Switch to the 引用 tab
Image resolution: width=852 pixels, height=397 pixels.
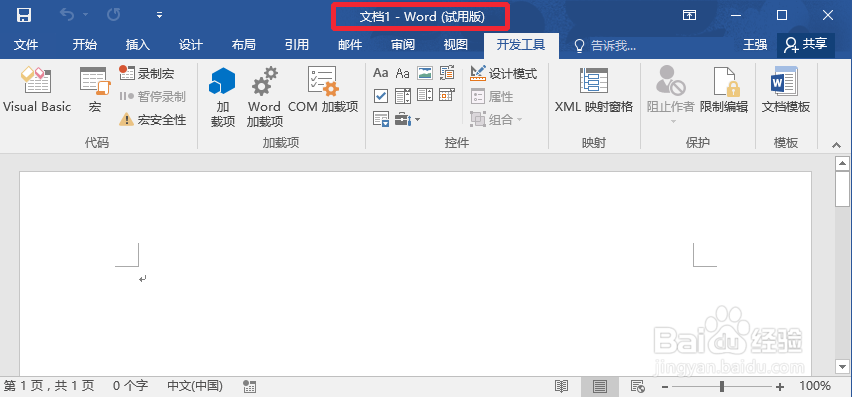click(297, 45)
